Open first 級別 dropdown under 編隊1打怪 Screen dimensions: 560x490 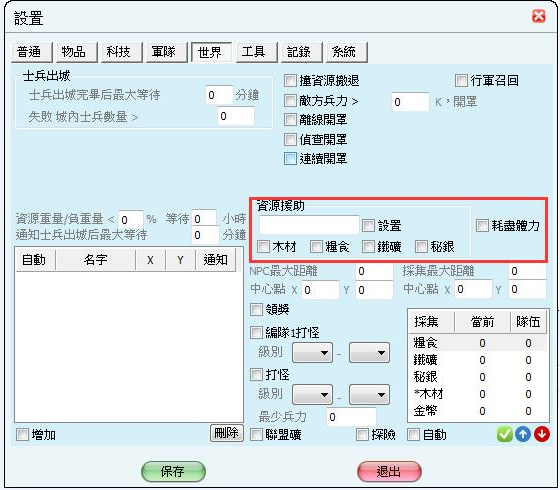(312, 353)
